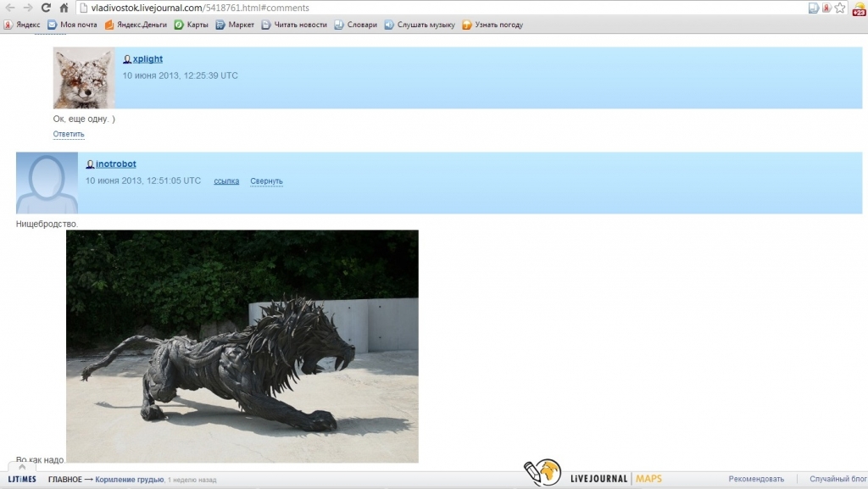Bookmark this page with star icon
This screenshot has height=489, width=868.
click(840, 8)
